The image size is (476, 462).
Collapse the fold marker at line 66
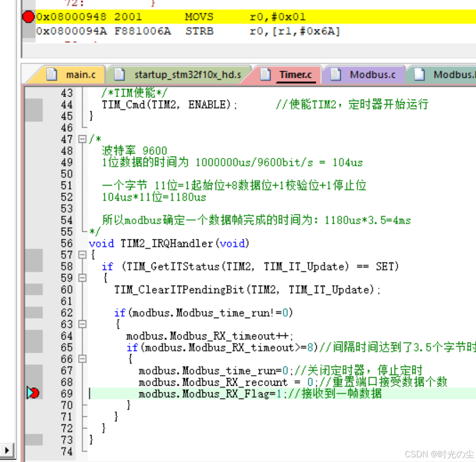click(81, 359)
